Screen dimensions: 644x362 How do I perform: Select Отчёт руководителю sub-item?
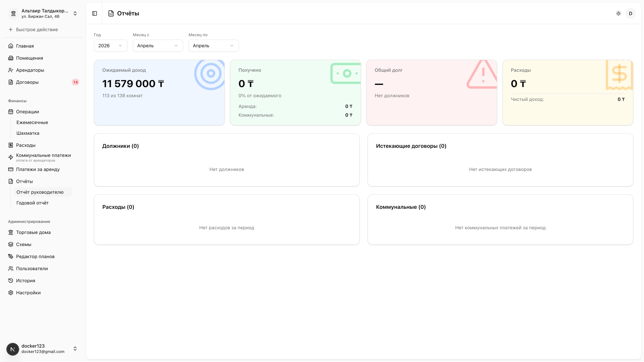43,192
